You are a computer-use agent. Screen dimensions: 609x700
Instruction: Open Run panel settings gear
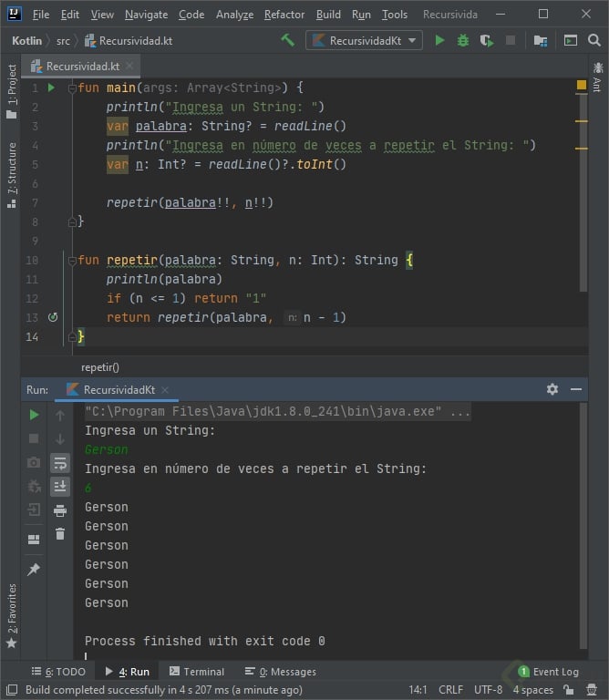pos(552,389)
